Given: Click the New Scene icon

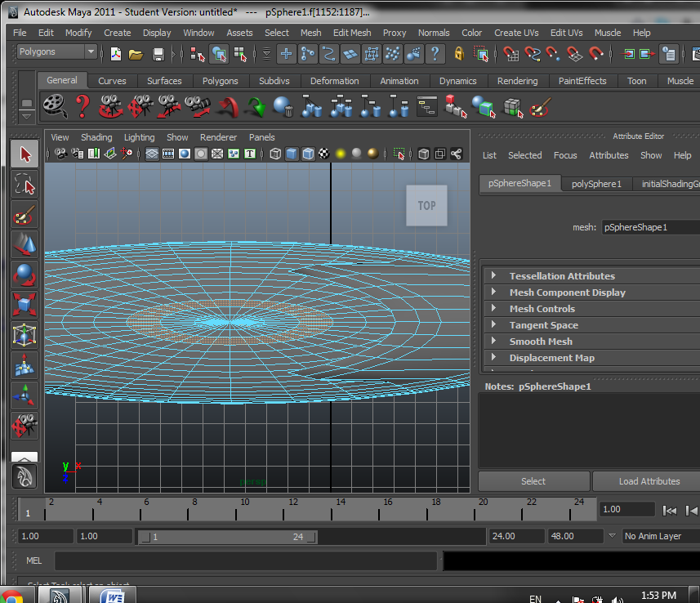Looking at the screenshot, I should coord(116,54).
